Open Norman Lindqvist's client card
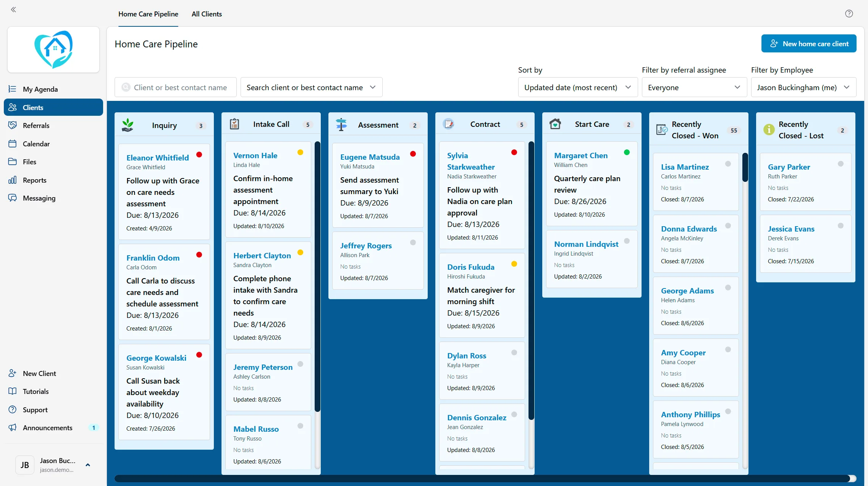The height and width of the screenshot is (486, 868). (x=592, y=259)
